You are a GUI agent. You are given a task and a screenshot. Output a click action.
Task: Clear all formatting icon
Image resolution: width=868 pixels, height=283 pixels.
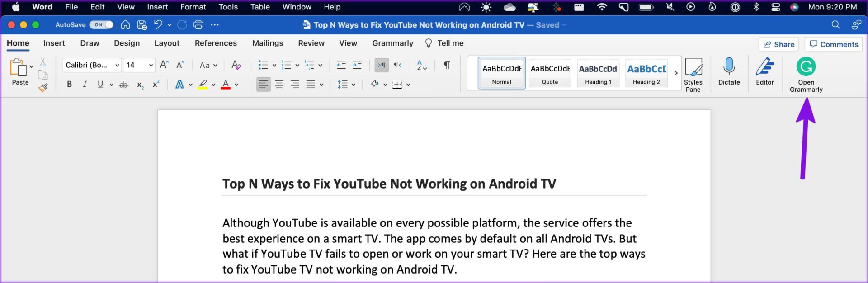(x=236, y=65)
